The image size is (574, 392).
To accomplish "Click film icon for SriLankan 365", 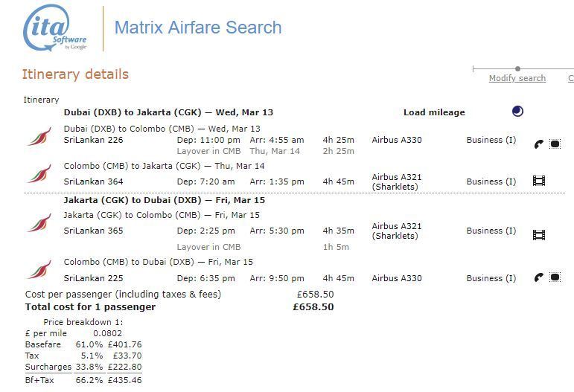I will point(539,235).
